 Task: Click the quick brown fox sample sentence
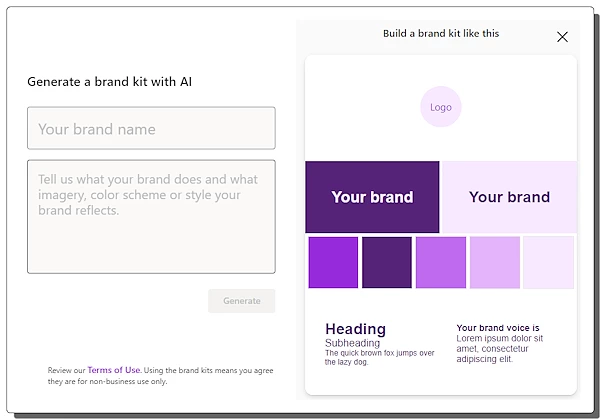pyautogui.click(x=379, y=357)
